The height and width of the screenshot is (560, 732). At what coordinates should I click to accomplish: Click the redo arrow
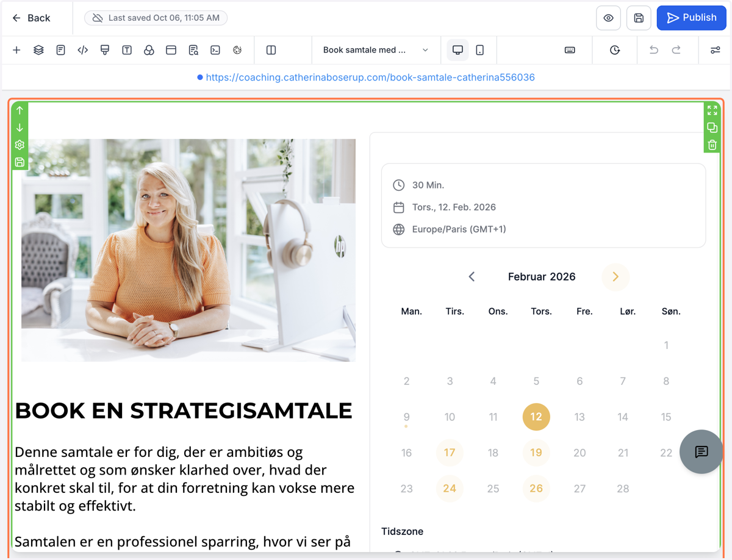pyautogui.click(x=676, y=50)
